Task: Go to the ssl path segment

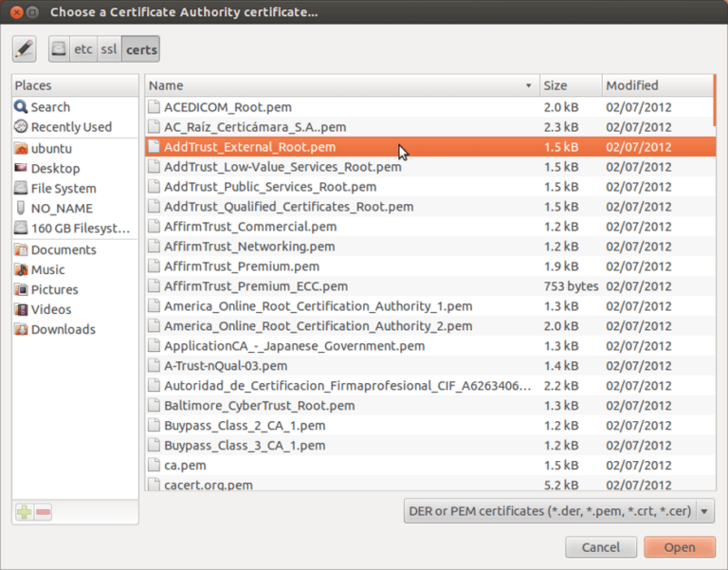Action: click(x=110, y=48)
